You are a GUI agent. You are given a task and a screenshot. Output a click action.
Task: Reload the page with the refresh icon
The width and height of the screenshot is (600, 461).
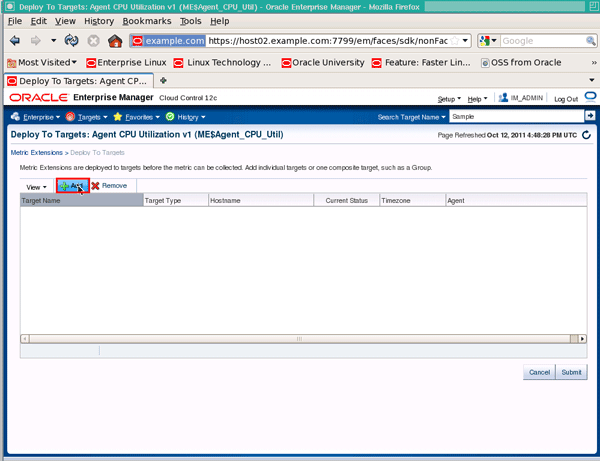click(x=72, y=41)
